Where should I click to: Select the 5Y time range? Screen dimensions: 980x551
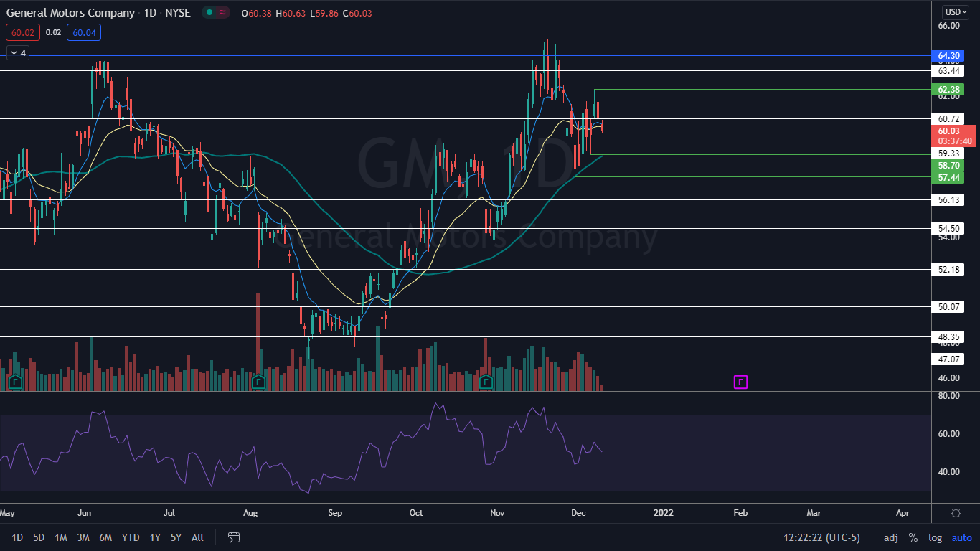(176, 537)
